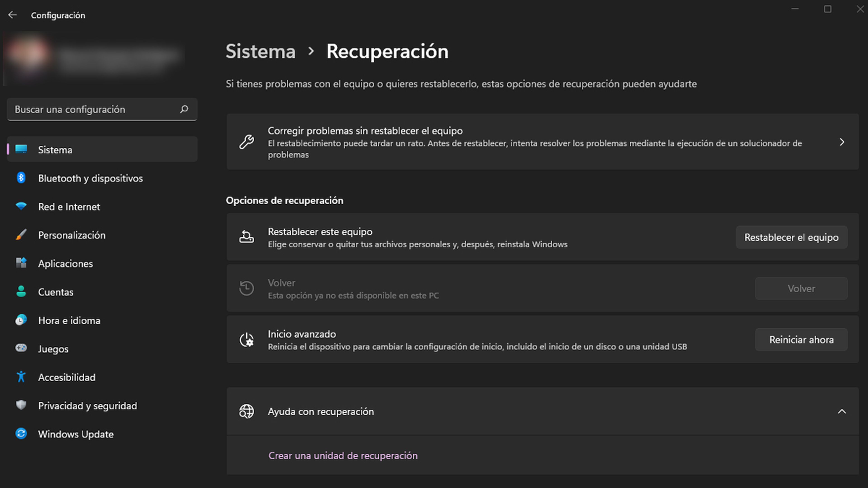
Task: Click the Cuentas person icon
Action: point(21,291)
